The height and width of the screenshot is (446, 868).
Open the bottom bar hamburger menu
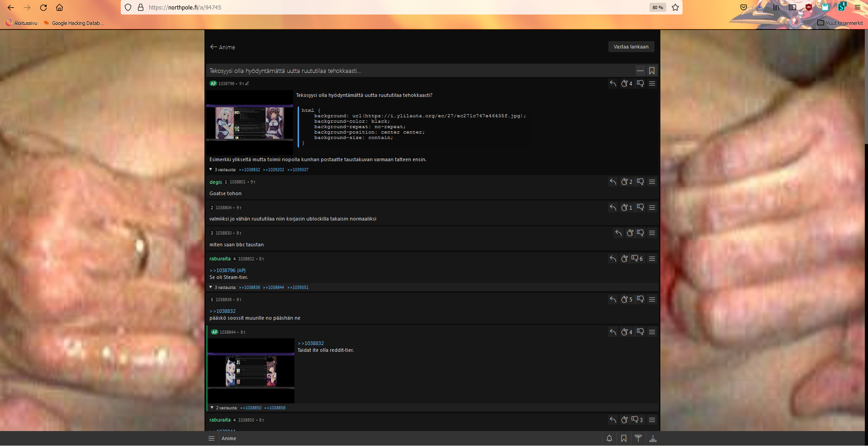[211, 438]
